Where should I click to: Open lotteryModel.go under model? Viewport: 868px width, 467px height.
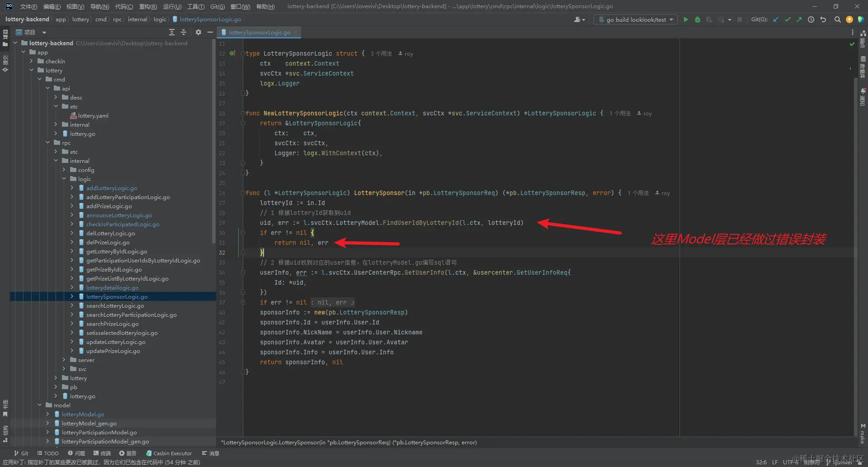83,415
